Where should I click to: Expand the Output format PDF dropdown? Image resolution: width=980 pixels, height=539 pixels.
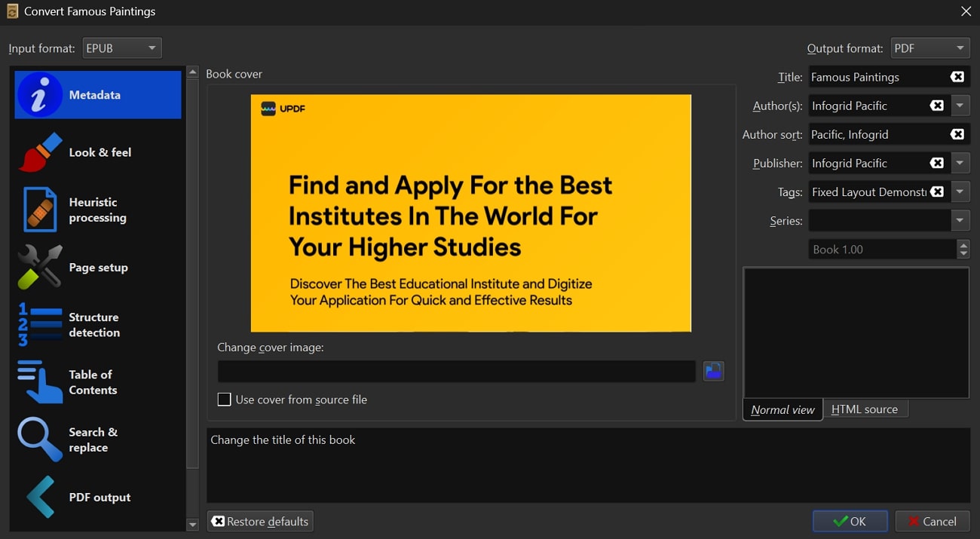coord(930,48)
